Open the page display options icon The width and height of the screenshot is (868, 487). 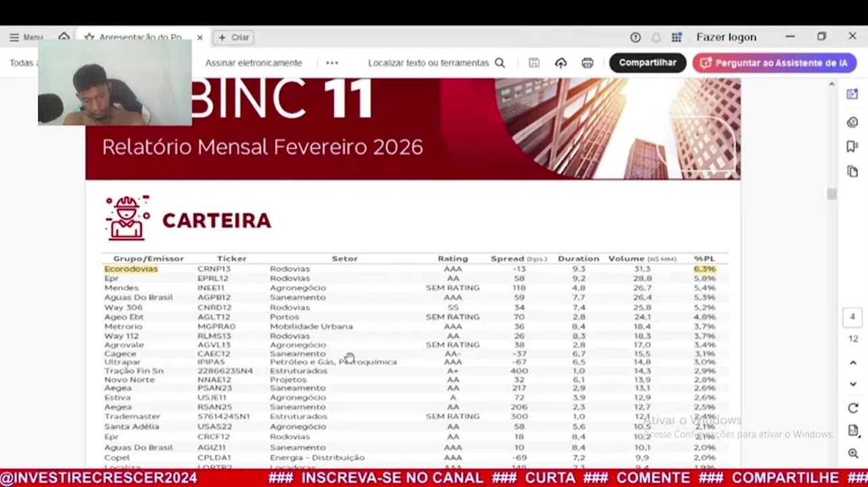pos(852,431)
